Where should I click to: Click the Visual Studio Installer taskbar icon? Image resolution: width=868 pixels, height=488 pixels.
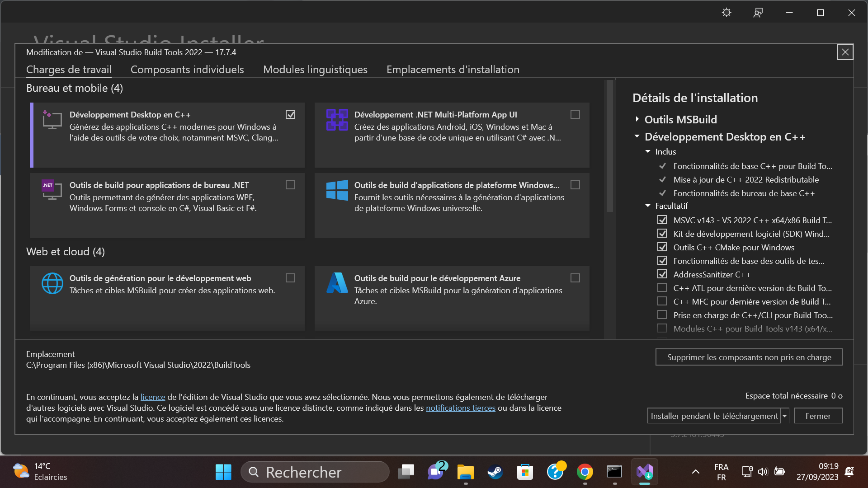(x=645, y=472)
